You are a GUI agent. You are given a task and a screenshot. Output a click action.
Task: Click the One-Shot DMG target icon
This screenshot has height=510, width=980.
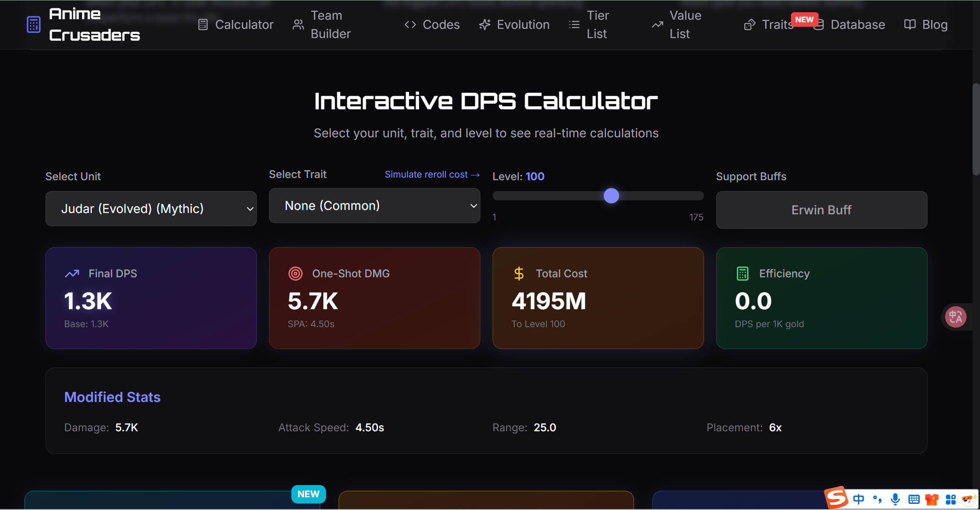pyautogui.click(x=295, y=274)
